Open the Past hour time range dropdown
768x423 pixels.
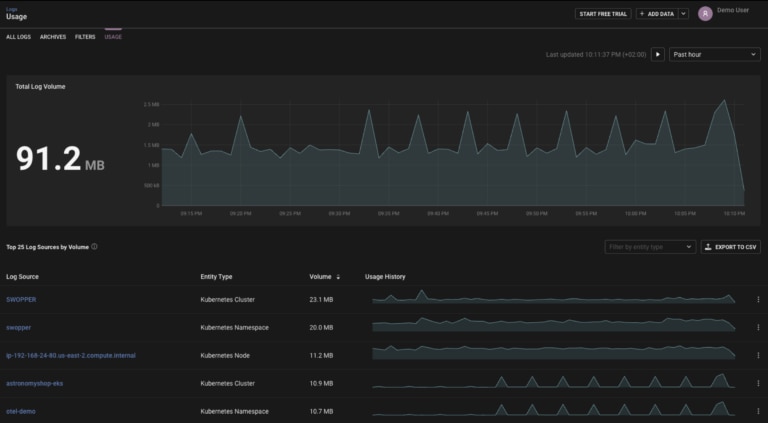(715, 54)
